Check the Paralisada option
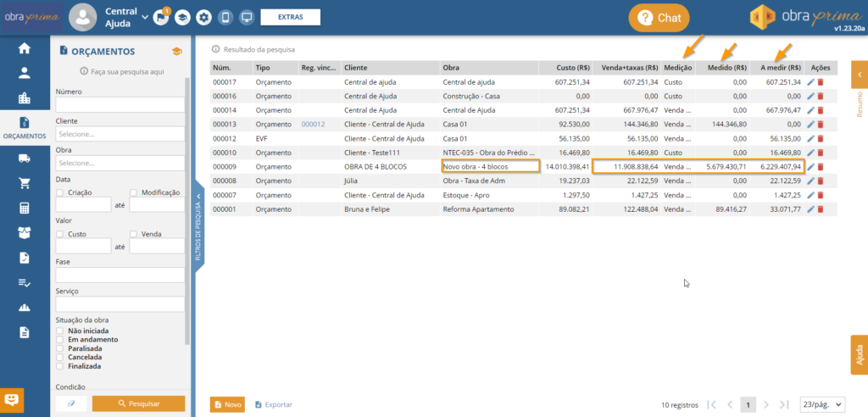Screen dimensions: 868x417 60,348
